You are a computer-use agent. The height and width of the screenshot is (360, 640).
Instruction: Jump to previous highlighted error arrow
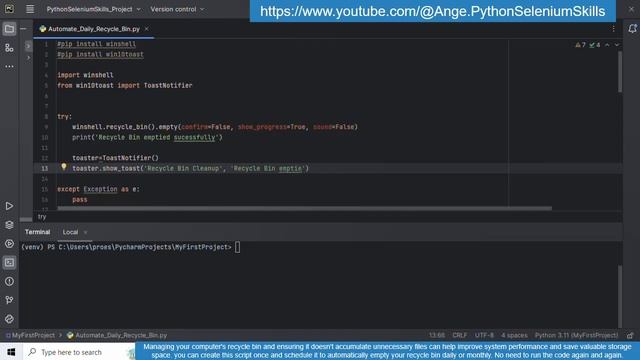[607, 45]
